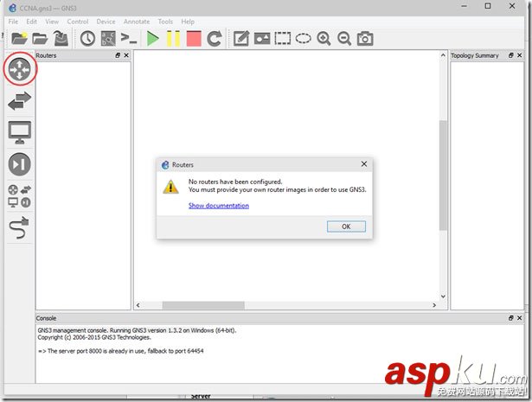Viewport: 532px width, 402px height.
Task: Zoom out magnifier icon
Action: click(344, 38)
